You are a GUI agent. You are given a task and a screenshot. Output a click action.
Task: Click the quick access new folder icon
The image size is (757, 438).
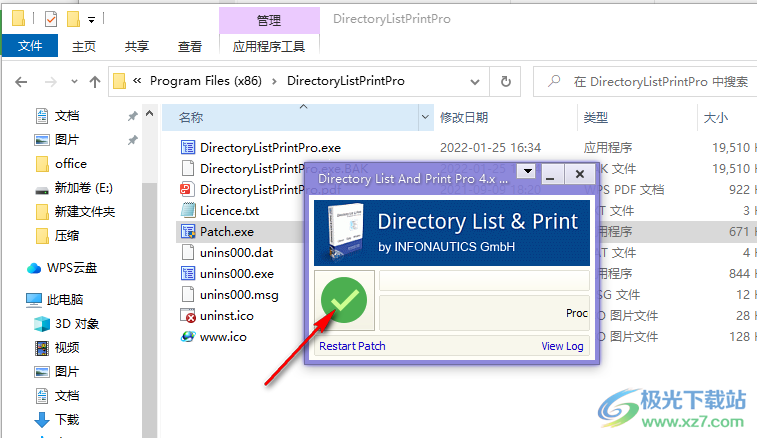point(73,19)
